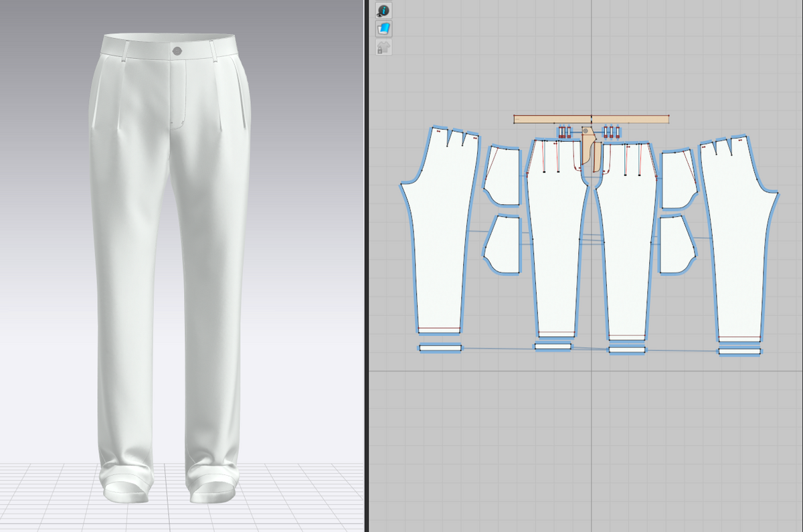
Task: Select the tan fly pattern piece
Action: pyautogui.click(x=588, y=145)
